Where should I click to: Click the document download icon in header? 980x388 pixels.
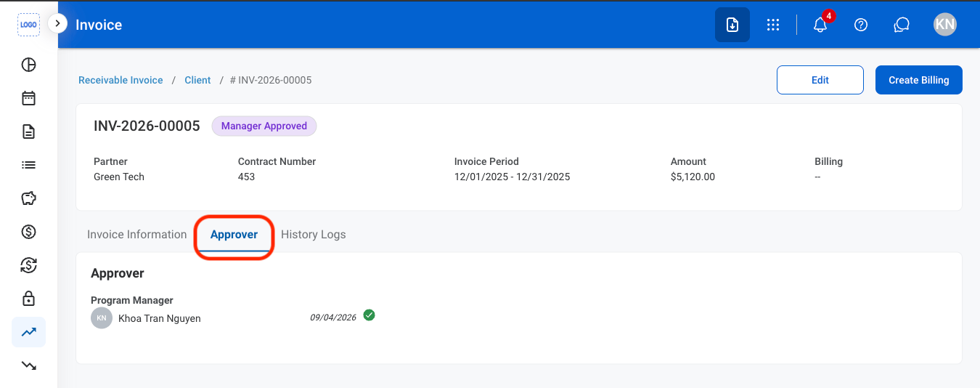click(732, 25)
